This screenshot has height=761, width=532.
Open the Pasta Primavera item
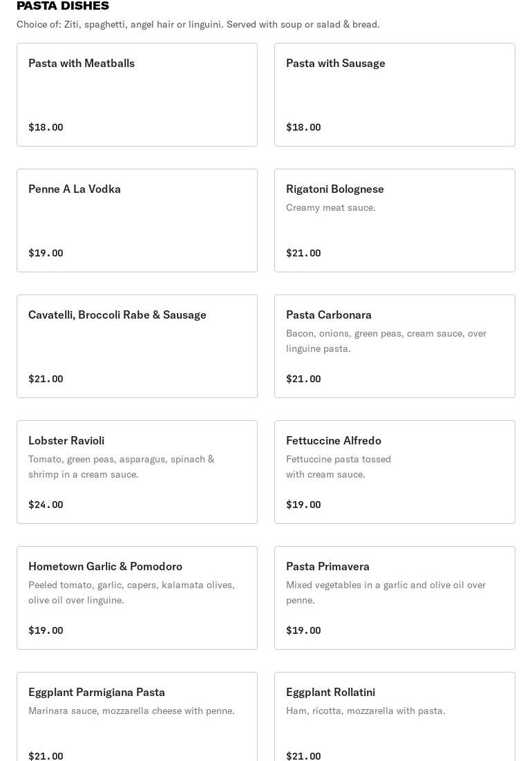(x=395, y=598)
